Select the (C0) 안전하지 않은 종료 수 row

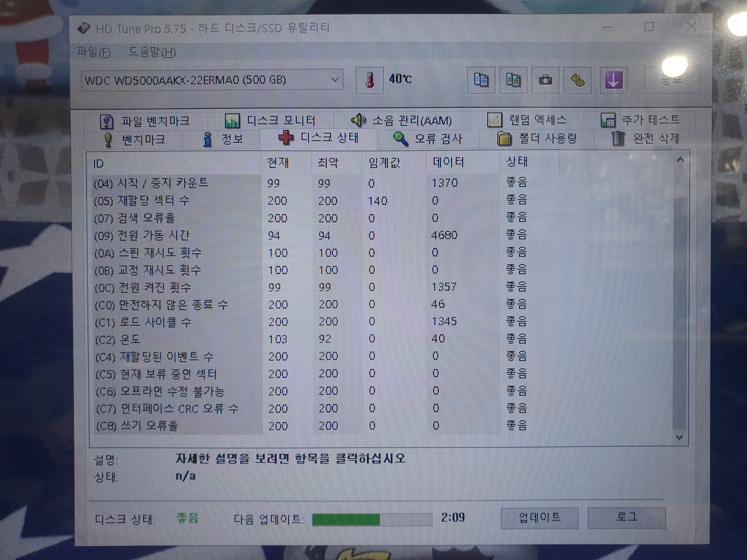382,304
